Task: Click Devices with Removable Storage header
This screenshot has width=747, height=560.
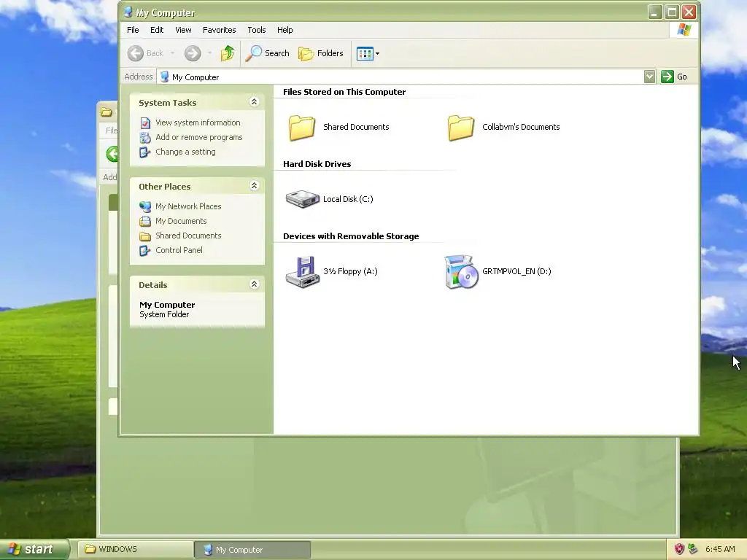Action: pyautogui.click(x=351, y=236)
